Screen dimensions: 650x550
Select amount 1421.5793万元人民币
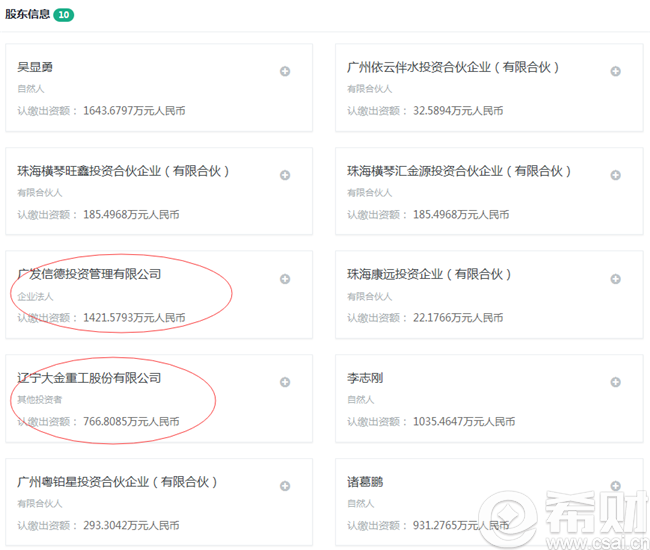point(134,318)
